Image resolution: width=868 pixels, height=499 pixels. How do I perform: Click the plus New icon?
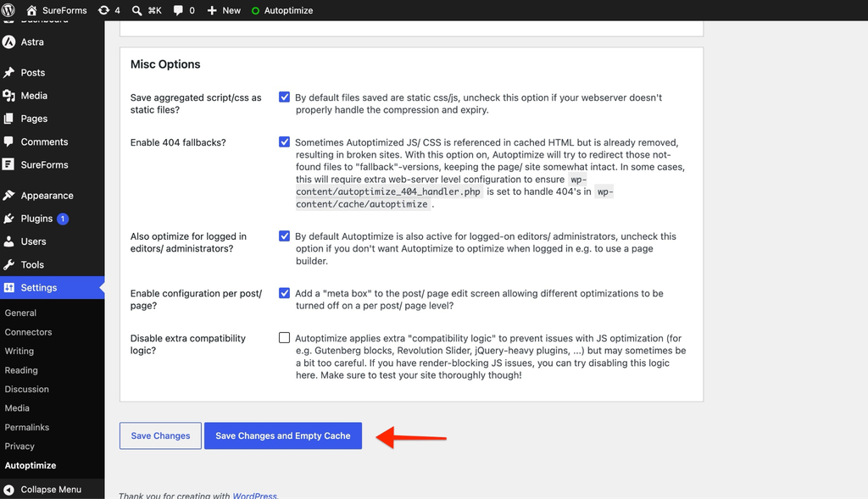coord(212,10)
